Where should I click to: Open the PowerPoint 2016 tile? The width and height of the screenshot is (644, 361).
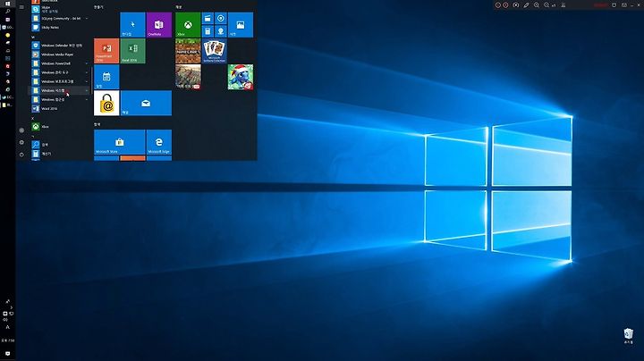(106, 51)
